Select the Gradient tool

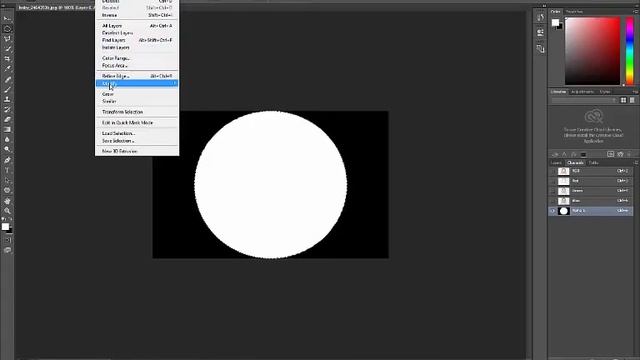7,129
